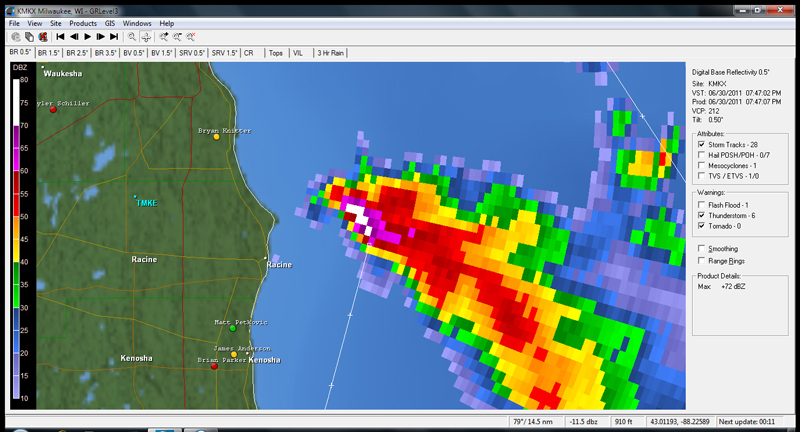Image resolution: width=800 pixels, height=432 pixels.
Task: Click the Waukesha city label on map
Action: point(63,74)
